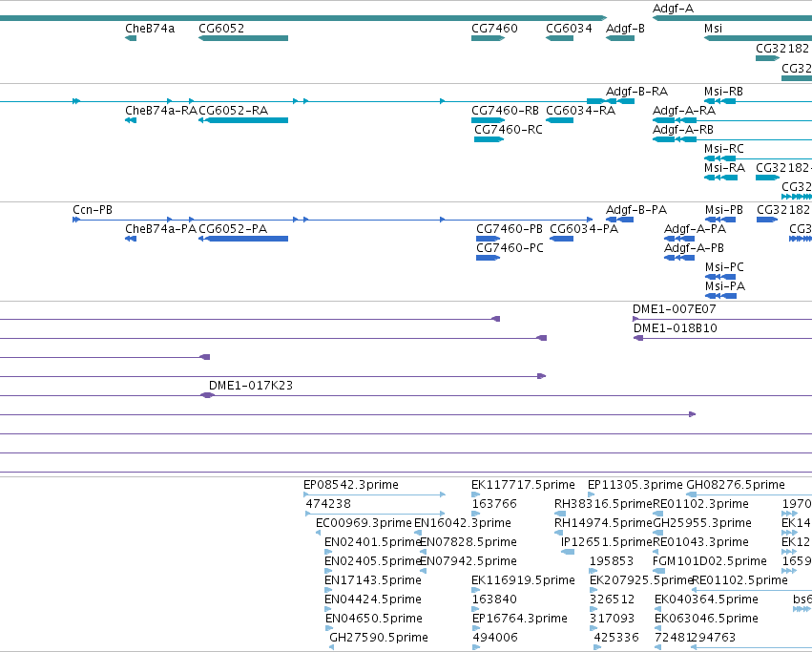Click the DME1-018B10 BAC label

click(676, 329)
